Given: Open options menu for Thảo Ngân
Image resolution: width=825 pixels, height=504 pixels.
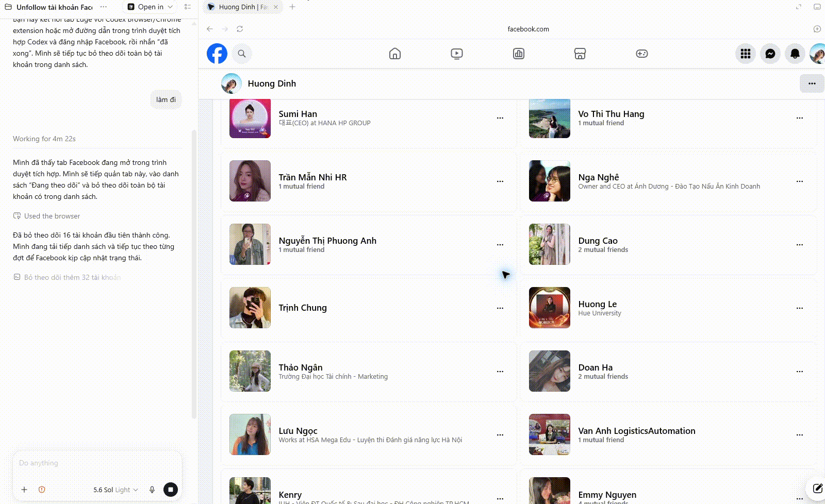Looking at the screenshot, I should click(x=500, y=372).
